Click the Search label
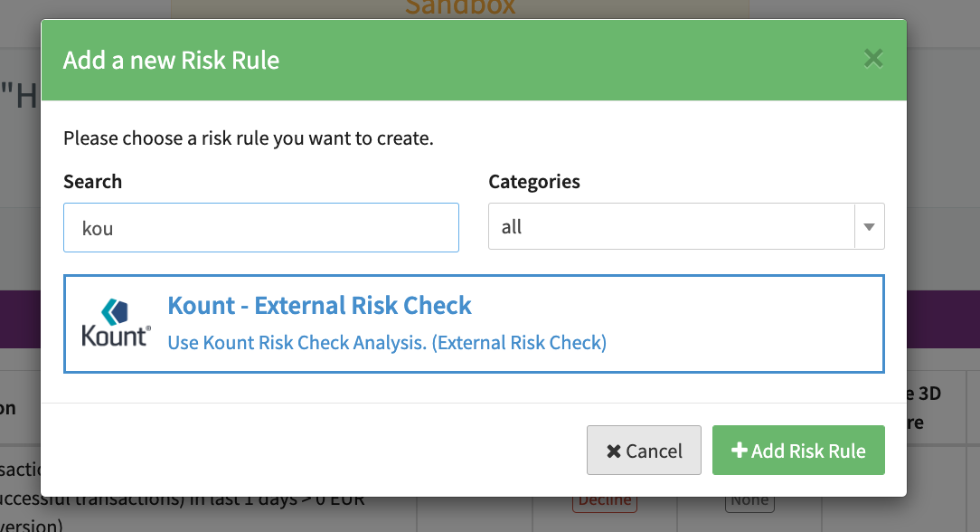This screenshot has width=980, height=532. (x=92, y=182)
